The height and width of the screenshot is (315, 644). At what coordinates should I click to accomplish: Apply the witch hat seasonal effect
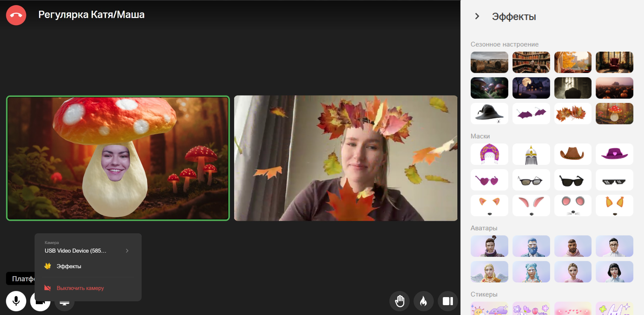click(x=489, y=114)
